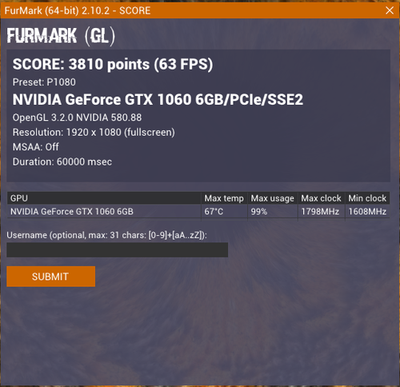Click the 1608MHz min clock cell
Screen dimensions: 400x387
[367, 211]
